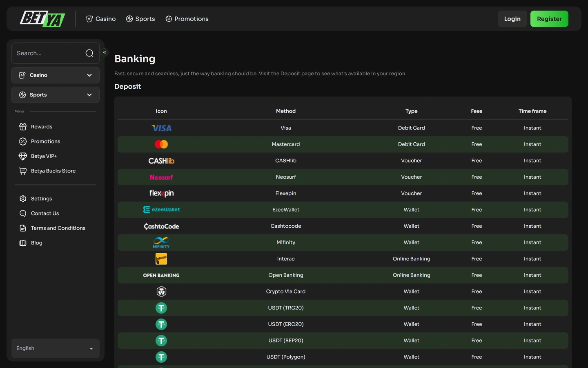Click the Type column header
Viewport: 588px width, 368px height.
click(412, 111)
